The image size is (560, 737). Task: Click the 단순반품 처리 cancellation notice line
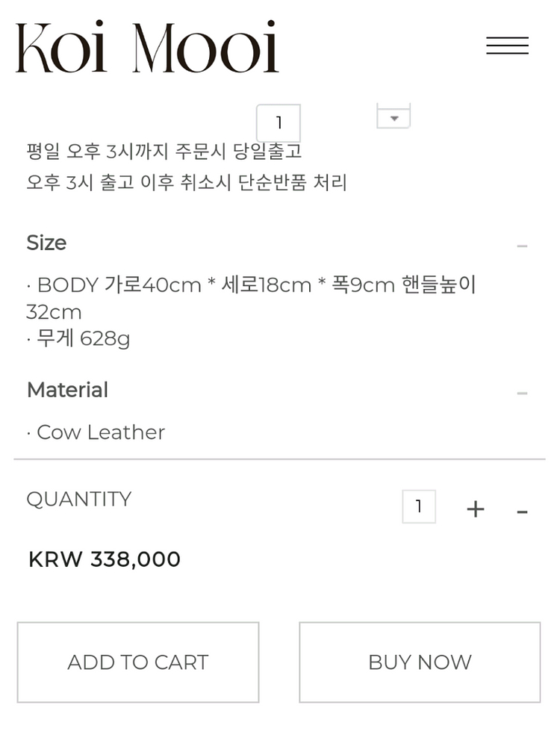(187, 182)
